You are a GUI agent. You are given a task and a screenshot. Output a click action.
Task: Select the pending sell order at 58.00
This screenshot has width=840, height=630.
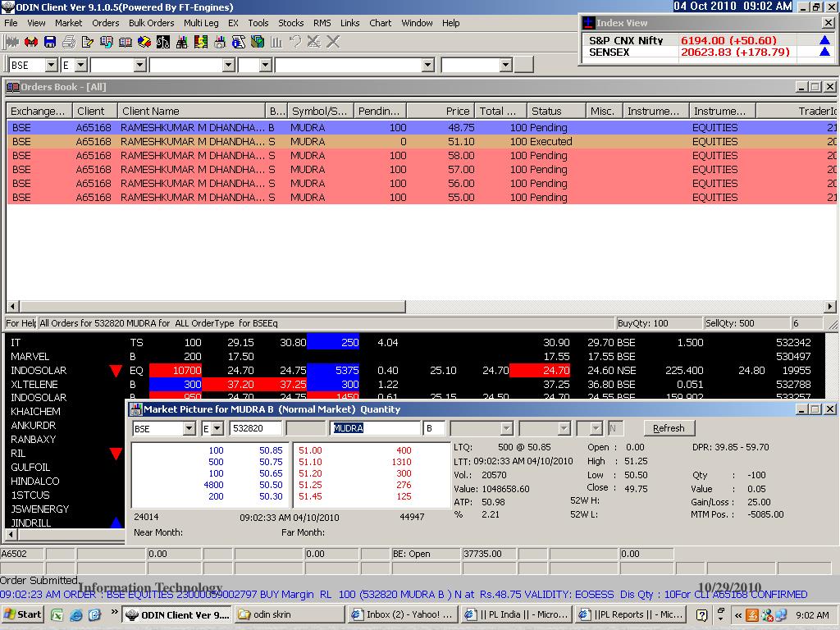[x=421, y=155]
